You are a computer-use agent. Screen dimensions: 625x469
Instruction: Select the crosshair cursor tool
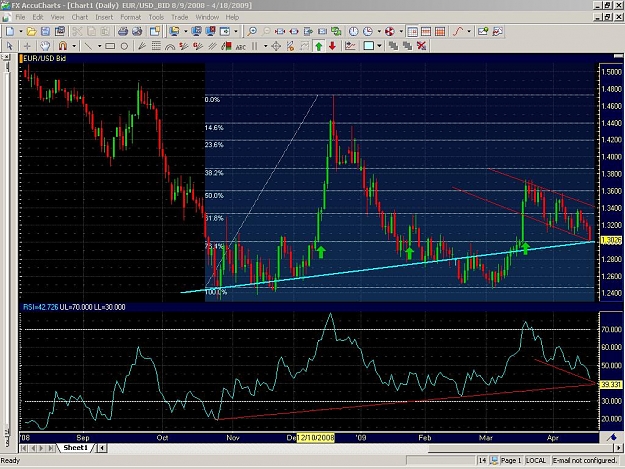point(27,46)
